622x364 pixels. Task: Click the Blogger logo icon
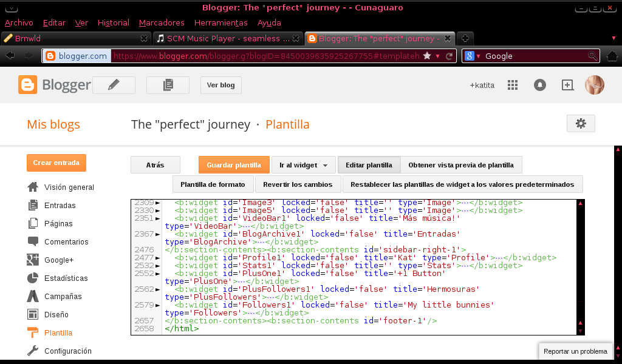click(x=28, y=85)
